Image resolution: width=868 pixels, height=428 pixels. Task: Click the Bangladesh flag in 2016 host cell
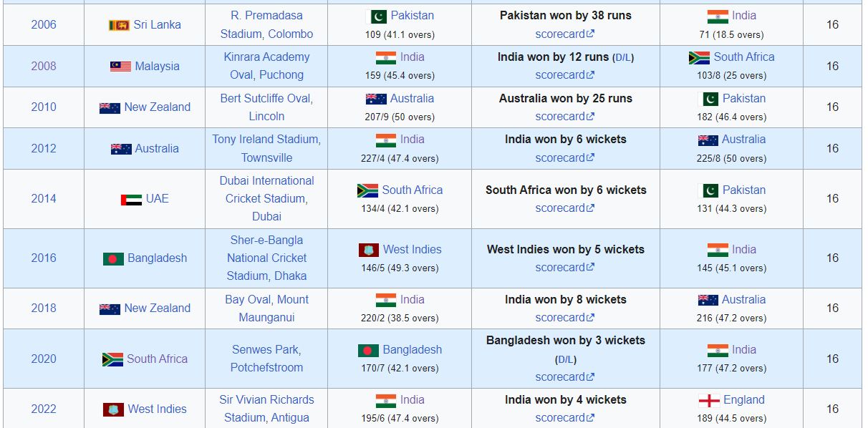coord(113,258)
